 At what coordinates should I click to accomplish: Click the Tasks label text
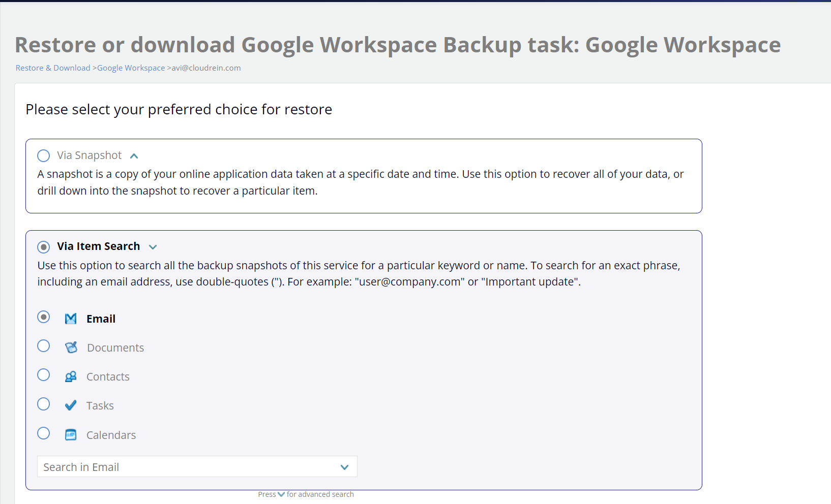pyautogui.click(x=100, y=406)
